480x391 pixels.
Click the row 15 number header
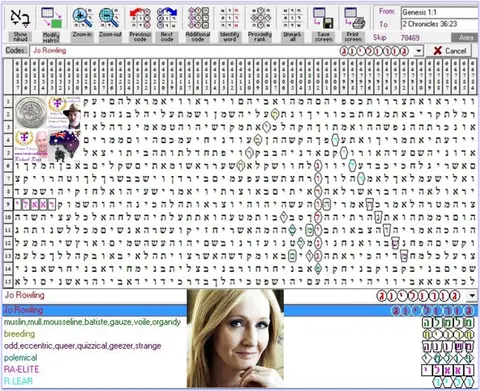(8, 282)
